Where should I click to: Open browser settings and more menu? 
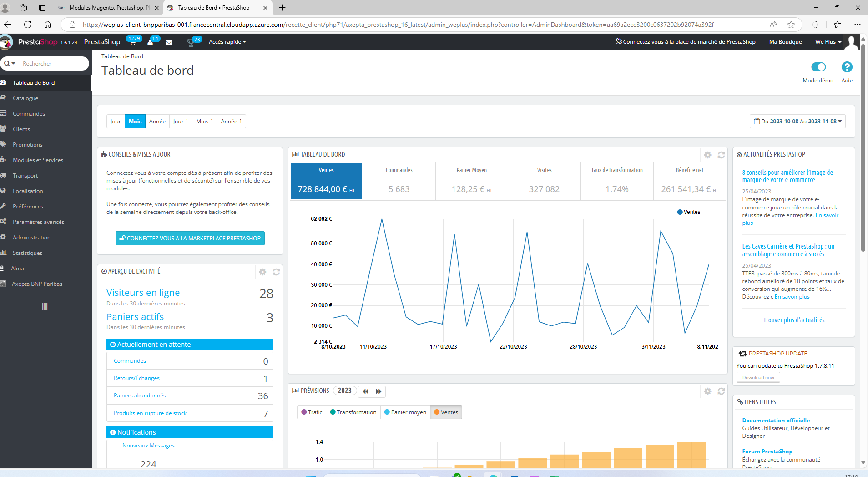(x=857, y=25)
